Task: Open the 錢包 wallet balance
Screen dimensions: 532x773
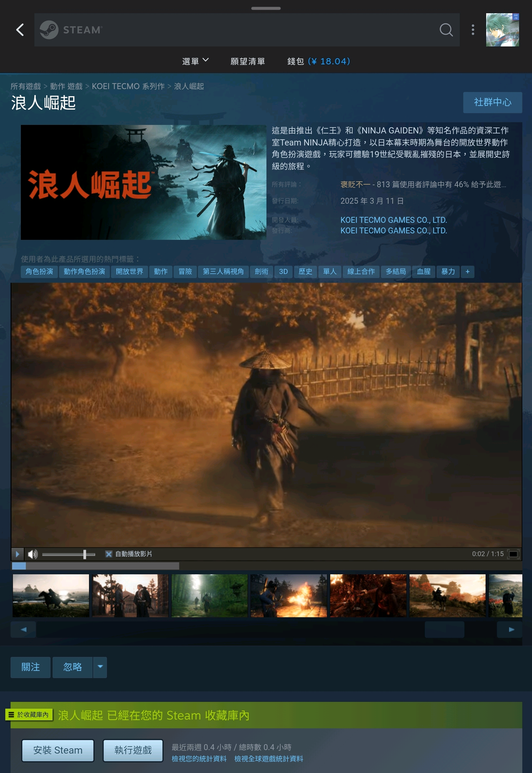Action: click(x=319, y=61)
